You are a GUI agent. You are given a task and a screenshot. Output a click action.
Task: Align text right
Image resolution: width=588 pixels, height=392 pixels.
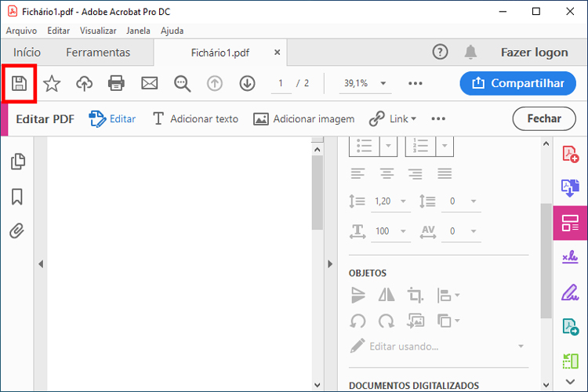click(x=416, y=174)
